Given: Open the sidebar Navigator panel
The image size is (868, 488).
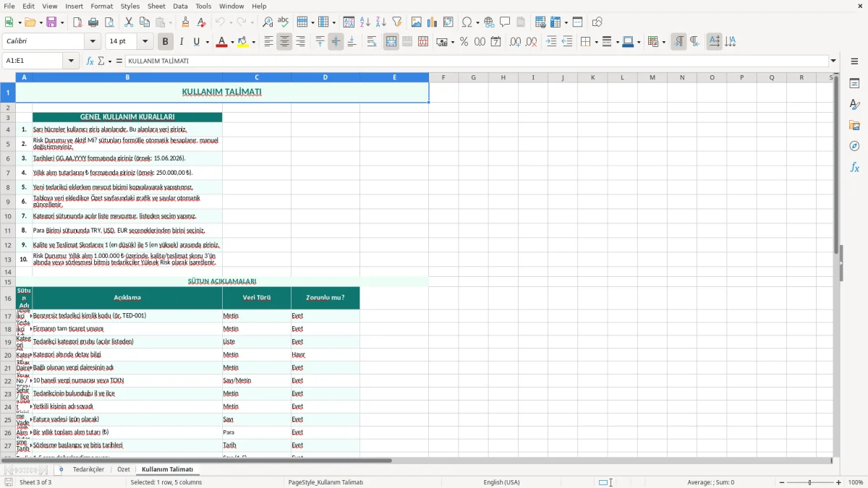Looking at the screenshot, I should (854, 146).
